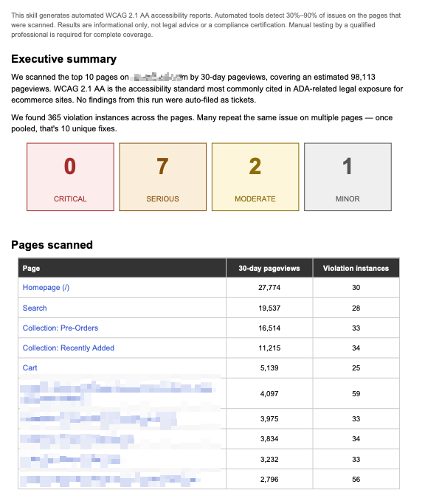Click the 11,215 pageviews cell
This screenshot has height=504, width=425.
click(269, 348)
